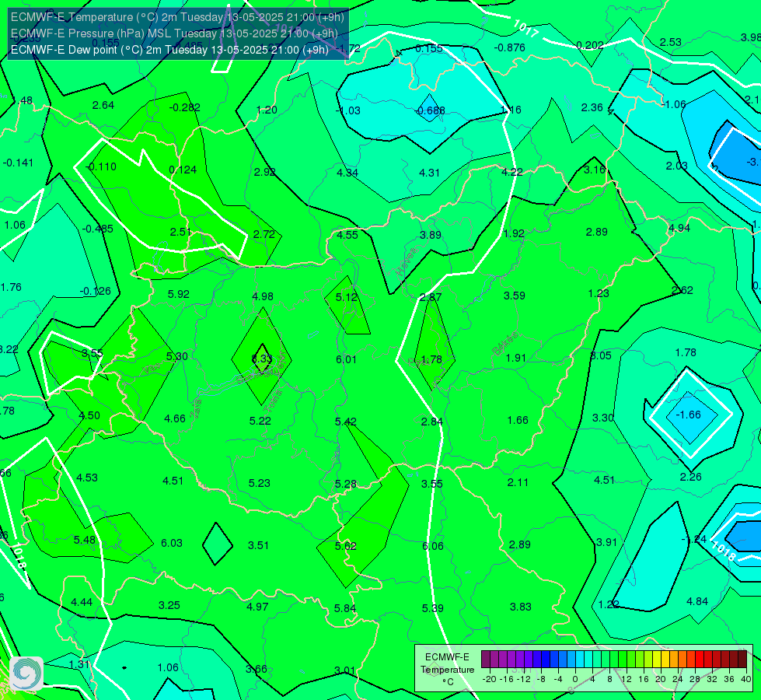
Task: Click the dew point value 1.23
Action: 598,293
